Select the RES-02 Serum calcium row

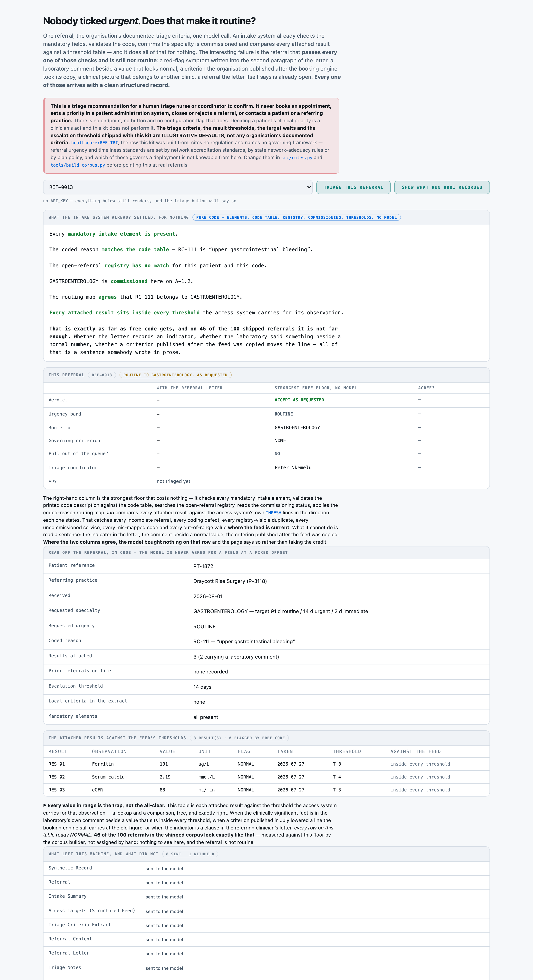coord(266,777)
